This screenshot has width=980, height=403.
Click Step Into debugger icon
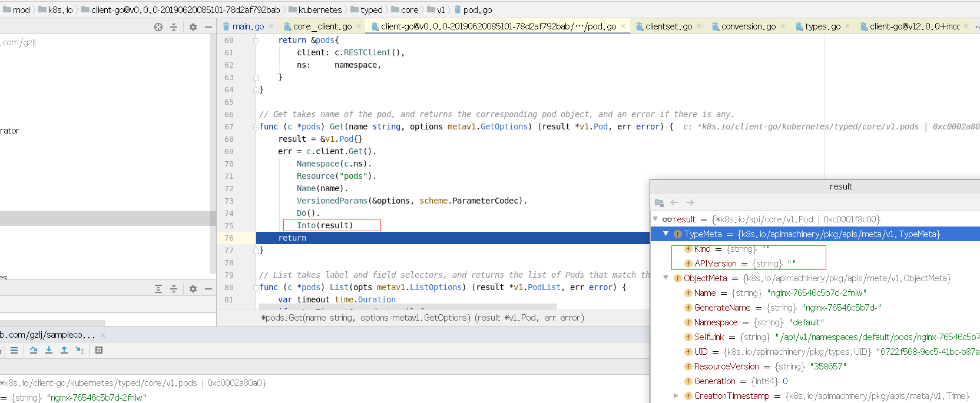49,350
